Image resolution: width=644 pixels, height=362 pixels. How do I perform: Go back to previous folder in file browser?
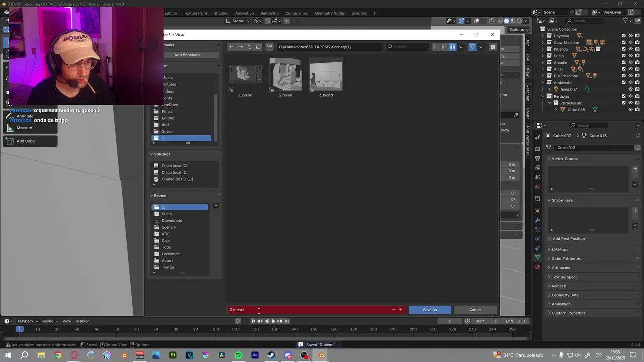(231, 47)
